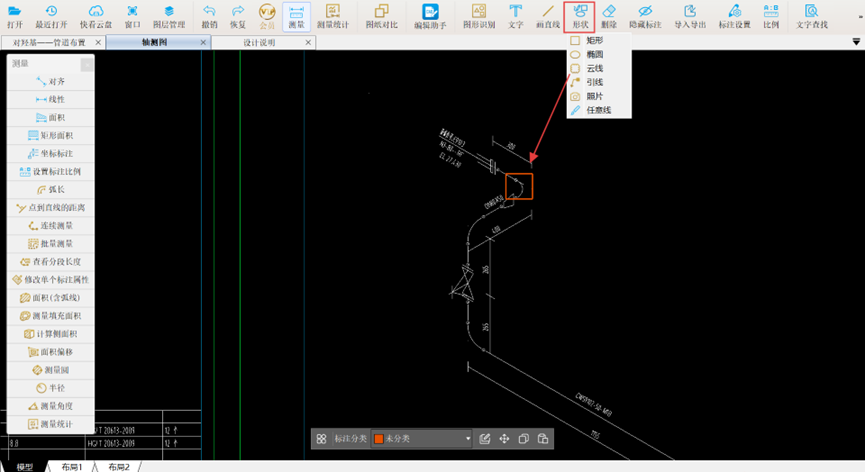This screenshot has width=865, height=472.
Task: Choose 矩形 rectangle from shapes menu
Action: point(599,40)
